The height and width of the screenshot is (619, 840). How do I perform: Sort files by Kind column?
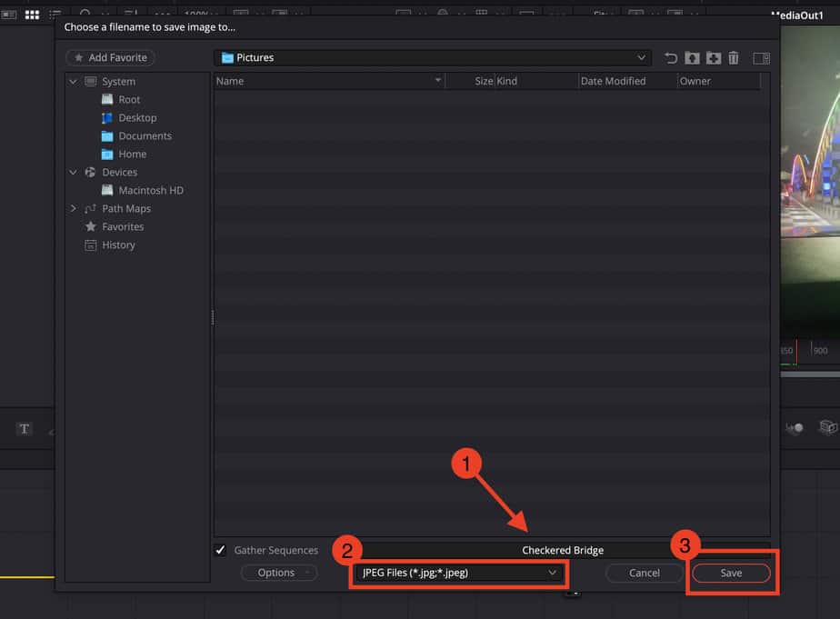[x=536, y=81]
